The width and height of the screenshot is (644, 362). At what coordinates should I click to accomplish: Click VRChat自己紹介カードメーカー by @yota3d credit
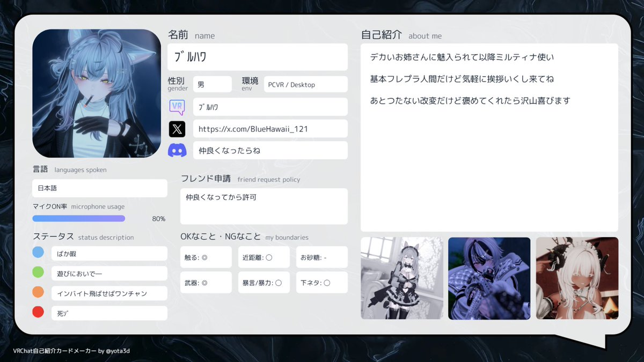[x=71, y=351]
